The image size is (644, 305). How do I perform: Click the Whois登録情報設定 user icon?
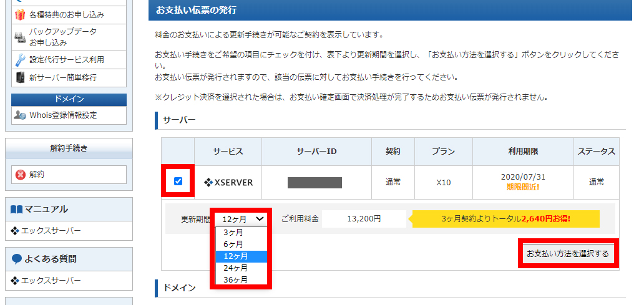[x=20, y=115]
